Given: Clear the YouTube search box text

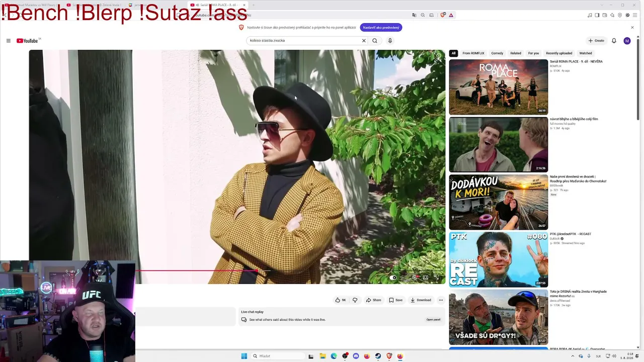Looking at the screenshot, I should (x=364, y=41).
